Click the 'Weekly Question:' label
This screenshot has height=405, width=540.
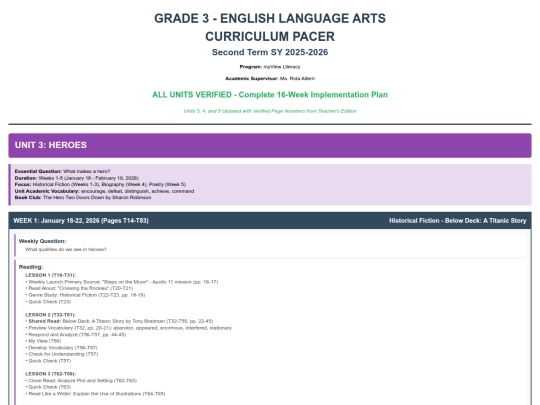click(x=42, y=241)
